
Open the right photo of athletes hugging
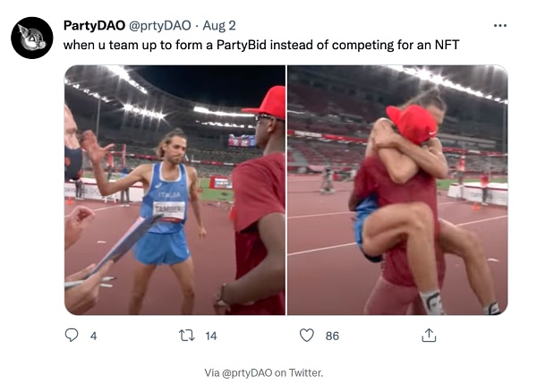tap(396, 190)
